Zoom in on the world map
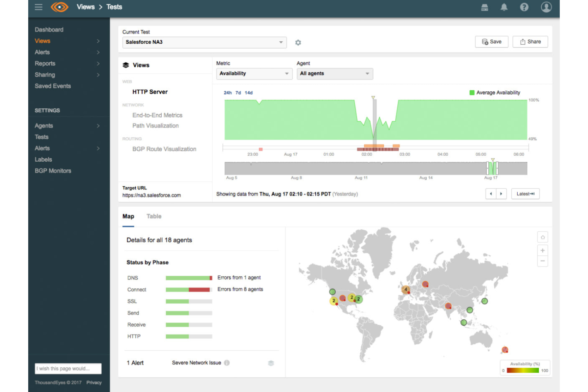 [x=542, y=250]
